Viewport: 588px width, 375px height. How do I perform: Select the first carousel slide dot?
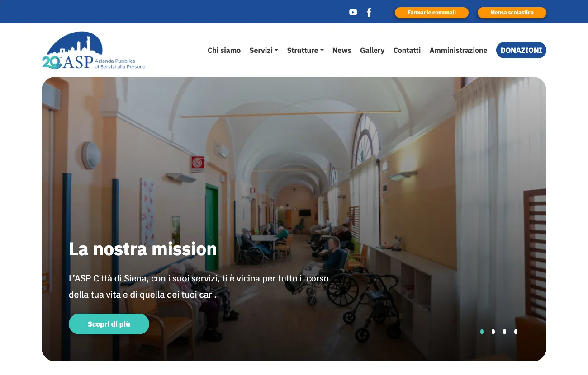[482, 332]
